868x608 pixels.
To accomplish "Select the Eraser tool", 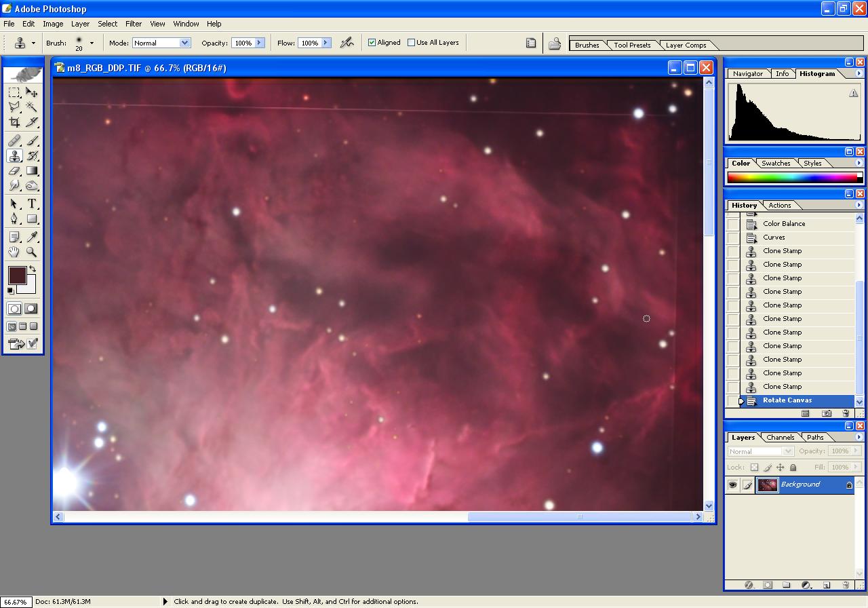I will pos(14,171).
